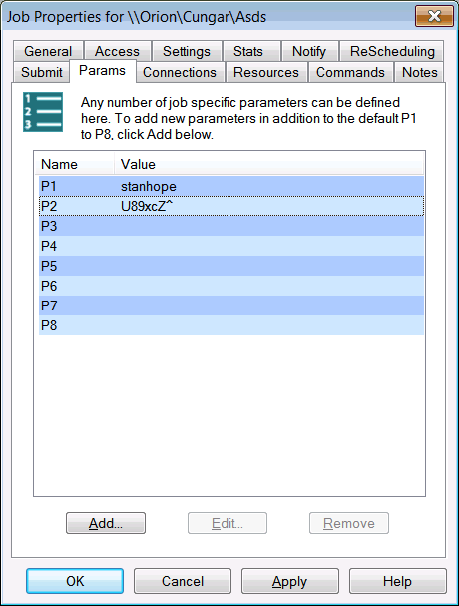Select the Submit tab

click(42, 72)
